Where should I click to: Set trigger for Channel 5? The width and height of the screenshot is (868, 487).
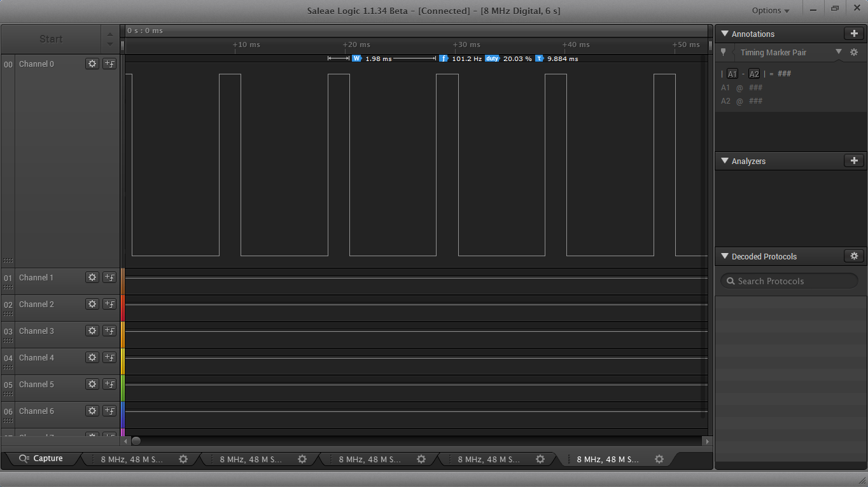109,384
